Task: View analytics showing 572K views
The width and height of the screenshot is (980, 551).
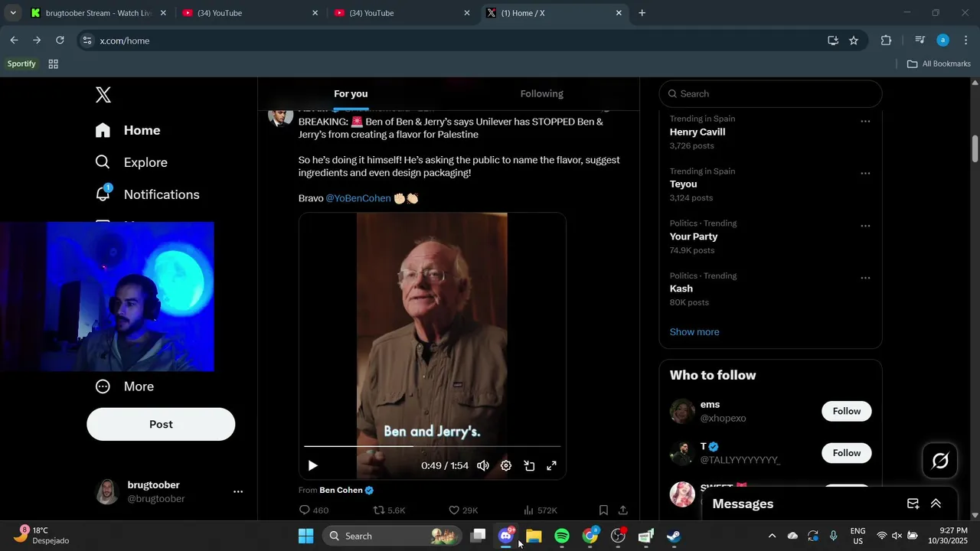Action: click(541, 510)
